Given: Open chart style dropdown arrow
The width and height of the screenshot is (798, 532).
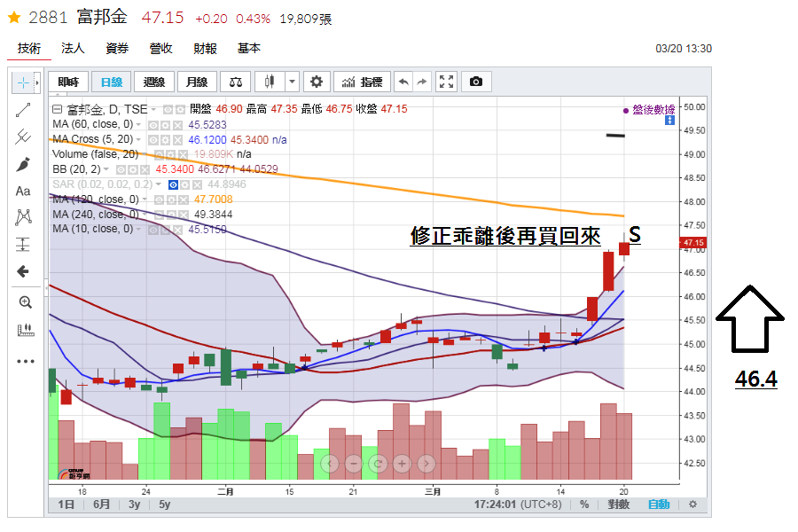Looking at the screenshot, I should pyautogui.click(x=292, y=82).
